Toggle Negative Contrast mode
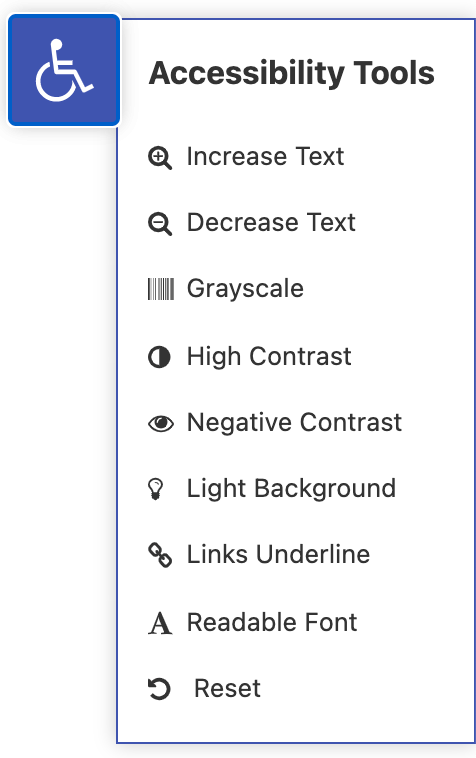The width and height of the screenshot is (476, 758). [294, 423]
